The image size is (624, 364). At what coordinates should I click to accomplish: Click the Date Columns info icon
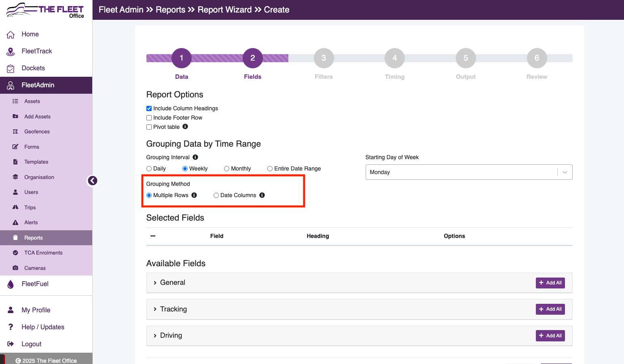click(x=262, y=195)
